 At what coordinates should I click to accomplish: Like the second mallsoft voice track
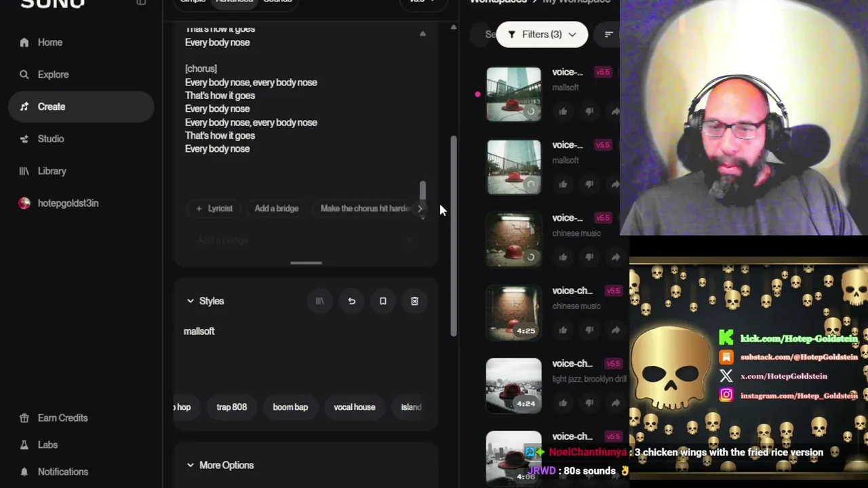[x=563, y=184]
